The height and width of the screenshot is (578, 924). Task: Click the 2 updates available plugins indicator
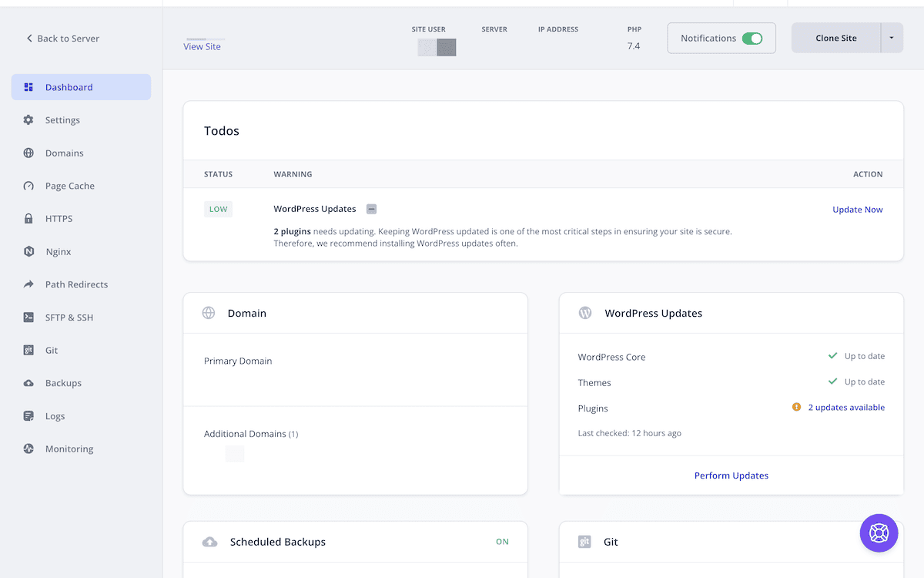tap(845, 407)
